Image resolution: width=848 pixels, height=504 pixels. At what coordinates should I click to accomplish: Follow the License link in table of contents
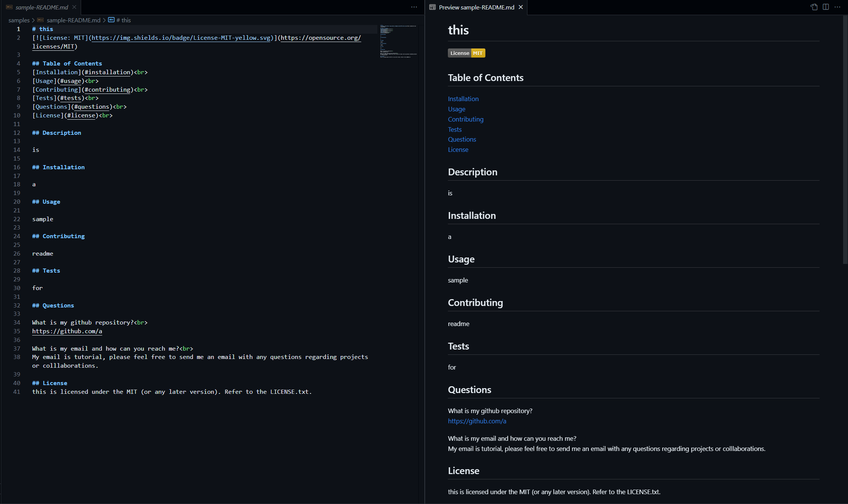click(458, 150)
